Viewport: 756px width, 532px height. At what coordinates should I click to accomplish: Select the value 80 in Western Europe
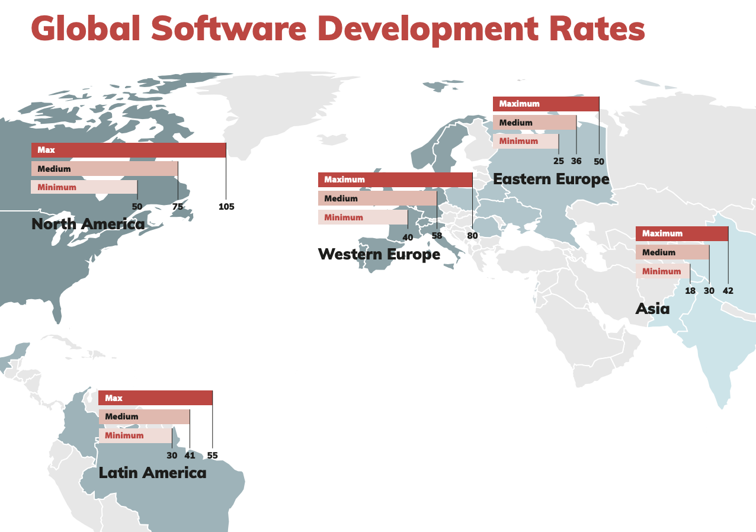pos(472,235)
